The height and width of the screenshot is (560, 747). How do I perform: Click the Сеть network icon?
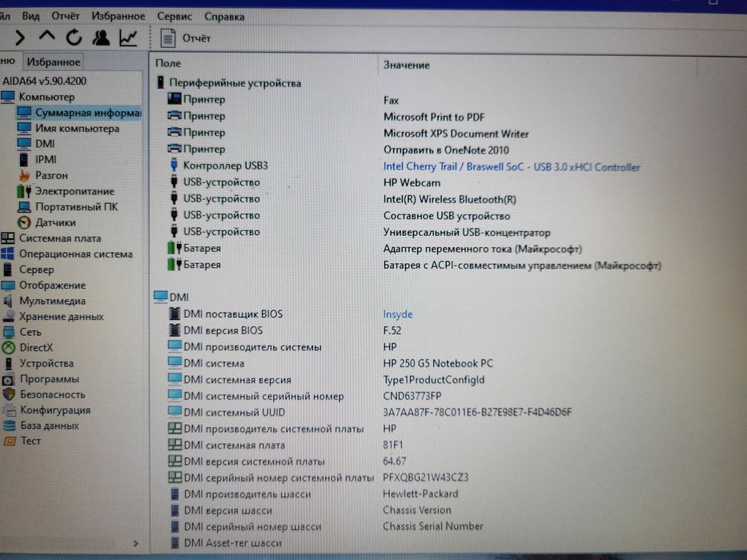click(9, 332)
